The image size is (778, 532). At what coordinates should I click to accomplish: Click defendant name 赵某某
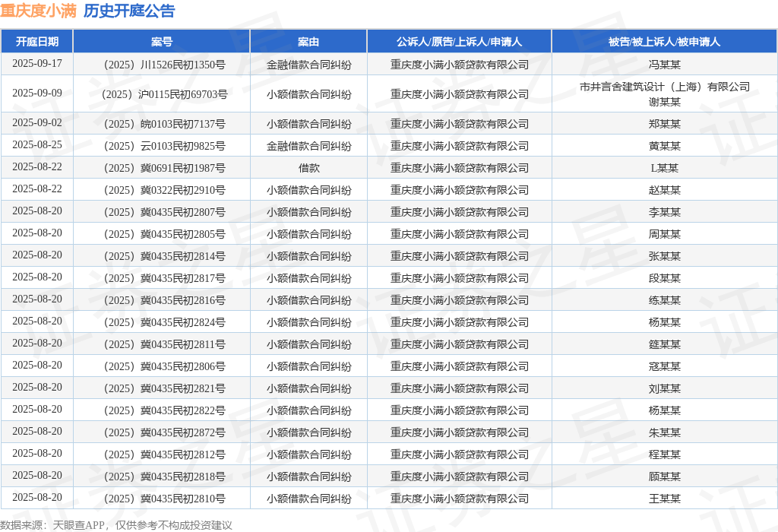click(664, 190)
